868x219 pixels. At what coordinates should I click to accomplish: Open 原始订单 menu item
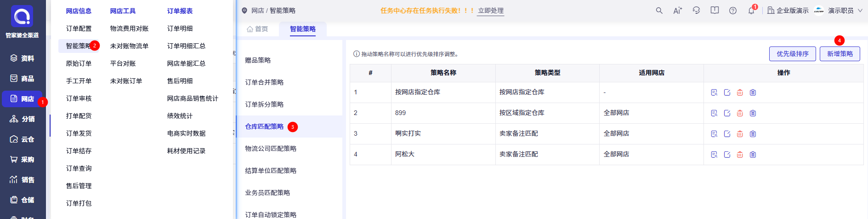point(79,63)
